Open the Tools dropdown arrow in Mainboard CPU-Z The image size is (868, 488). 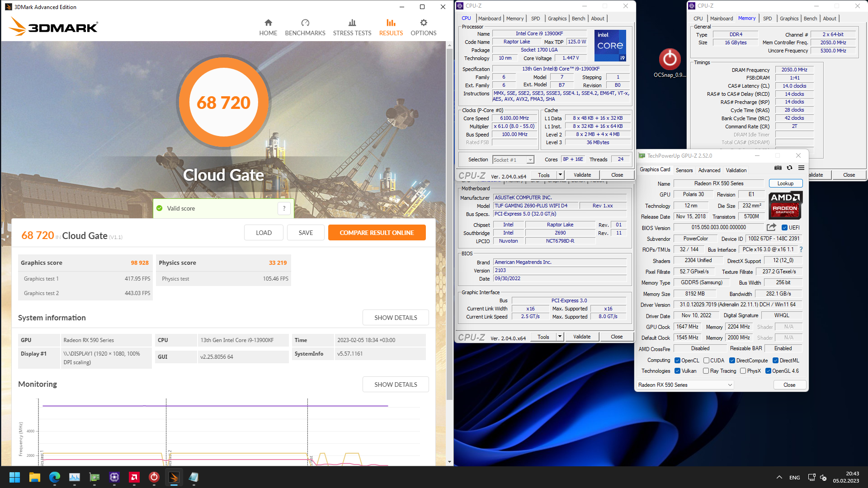(x=560, y=337)
